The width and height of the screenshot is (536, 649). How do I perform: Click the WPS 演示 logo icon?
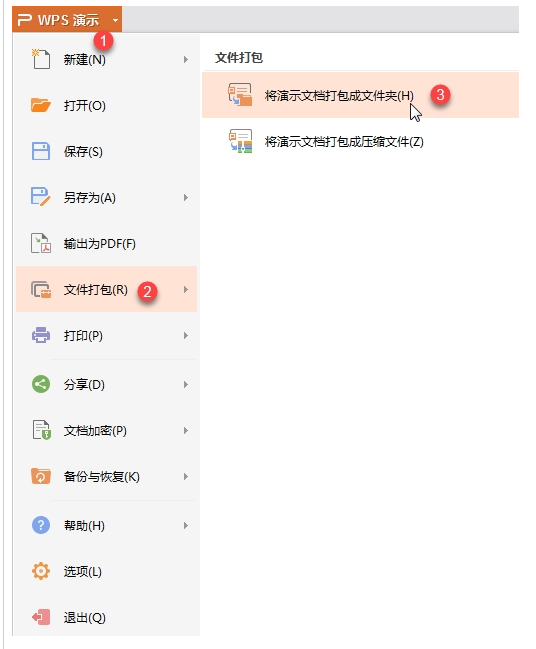click(25, 19)
